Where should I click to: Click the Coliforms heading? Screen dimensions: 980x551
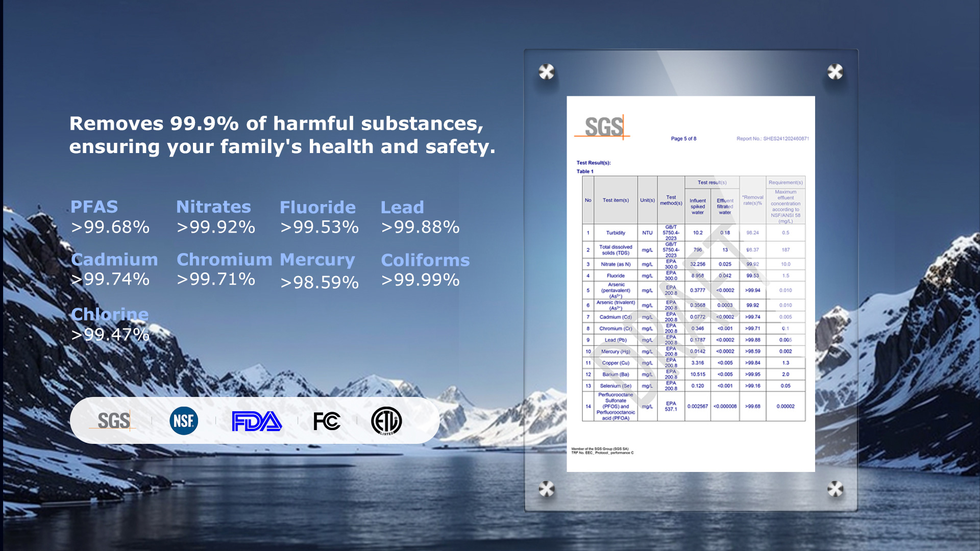tap(425, 260)
